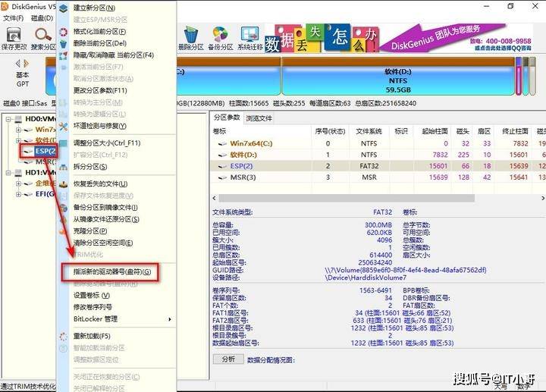The width and height of the screenshot is (546, 392).
Task: Collapse the HD1:VM disk tree node
Action: [x=8, y=173]
